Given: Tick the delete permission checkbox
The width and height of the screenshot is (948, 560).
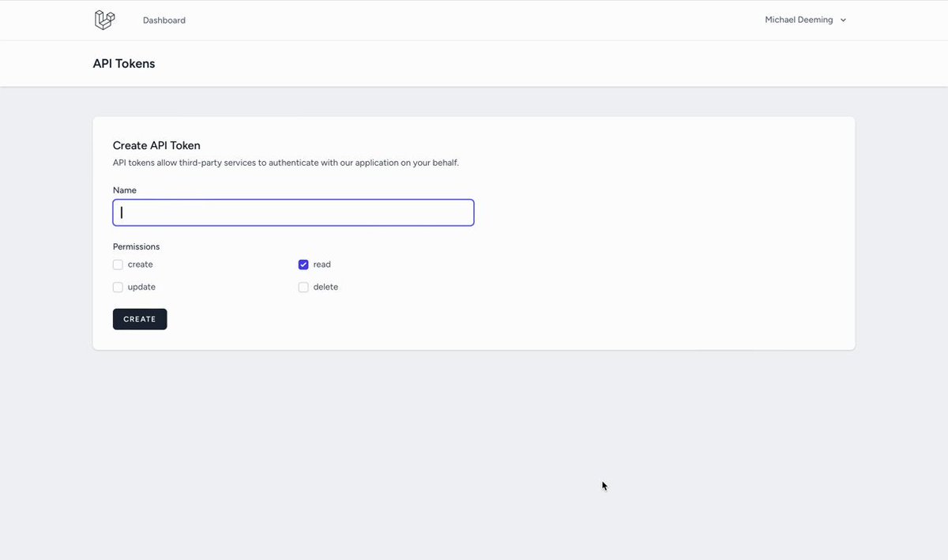Looking at the screenshot, I should pyautogui.click(x=303, y=288).
